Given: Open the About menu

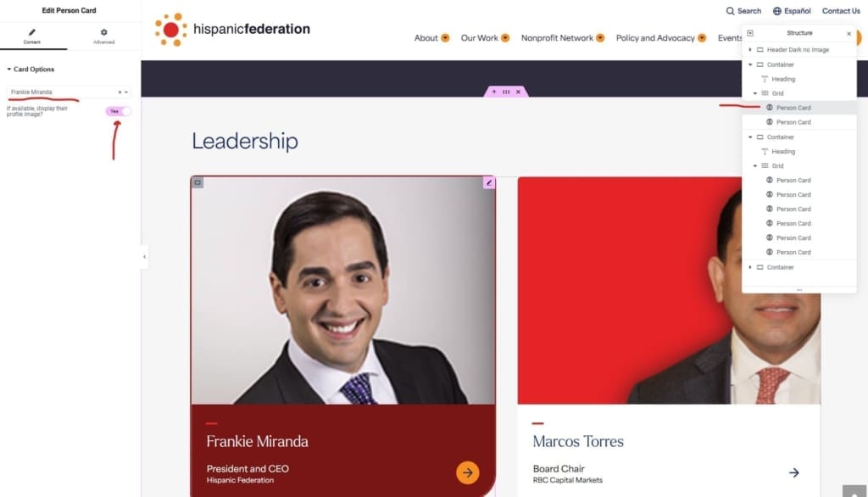Looking at the screenshot, I should [431, 37].
